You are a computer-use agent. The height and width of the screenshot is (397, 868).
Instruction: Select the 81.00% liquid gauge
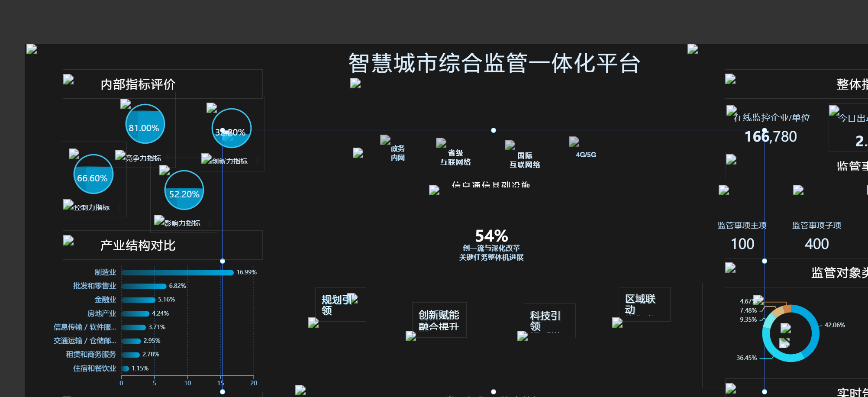pos(145,124)
